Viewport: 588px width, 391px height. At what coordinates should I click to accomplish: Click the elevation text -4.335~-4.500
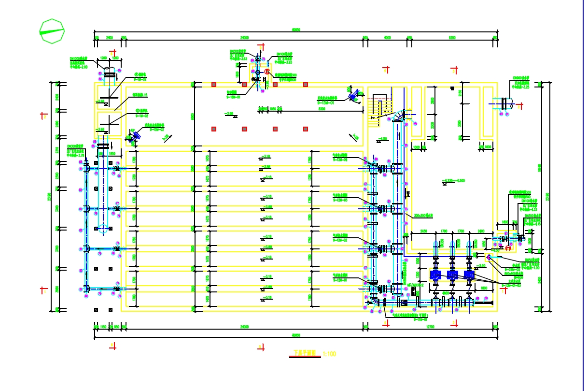(x=453, y=180)
